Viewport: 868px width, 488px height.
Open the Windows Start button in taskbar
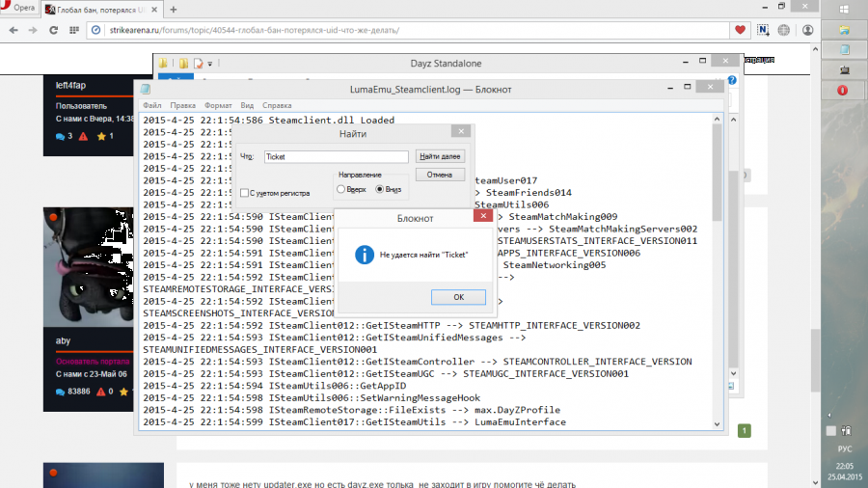point(844,10)
